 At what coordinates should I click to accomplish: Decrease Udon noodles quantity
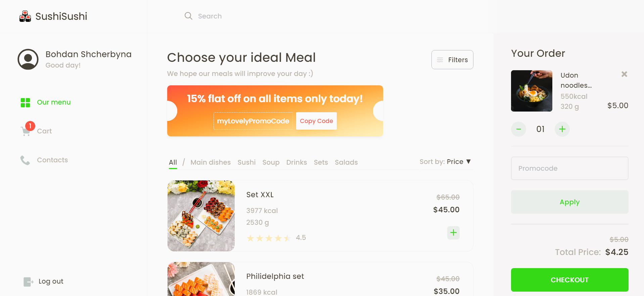tap(518, 129)
